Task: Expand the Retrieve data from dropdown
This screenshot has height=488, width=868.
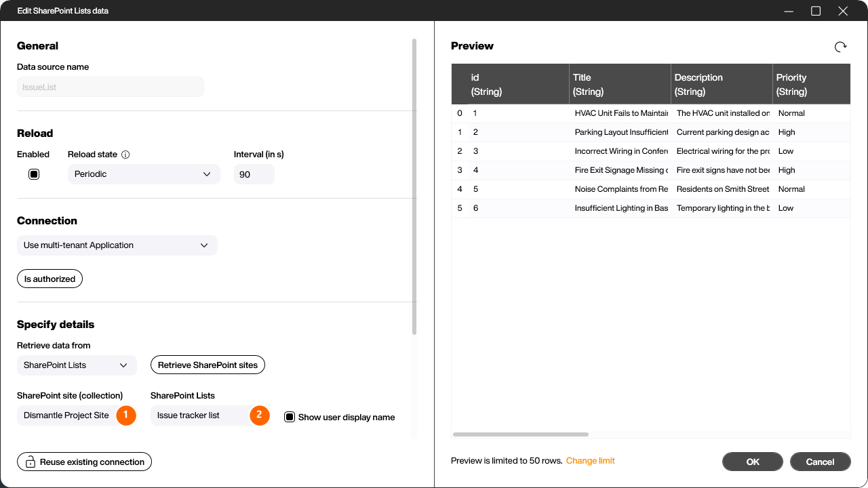Action: click(77, 365)
